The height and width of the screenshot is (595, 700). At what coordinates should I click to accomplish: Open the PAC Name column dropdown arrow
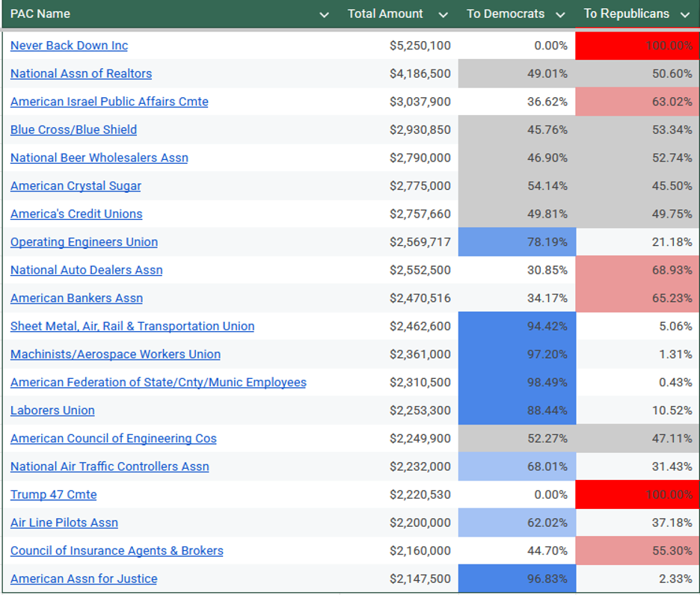click(325, 15)
